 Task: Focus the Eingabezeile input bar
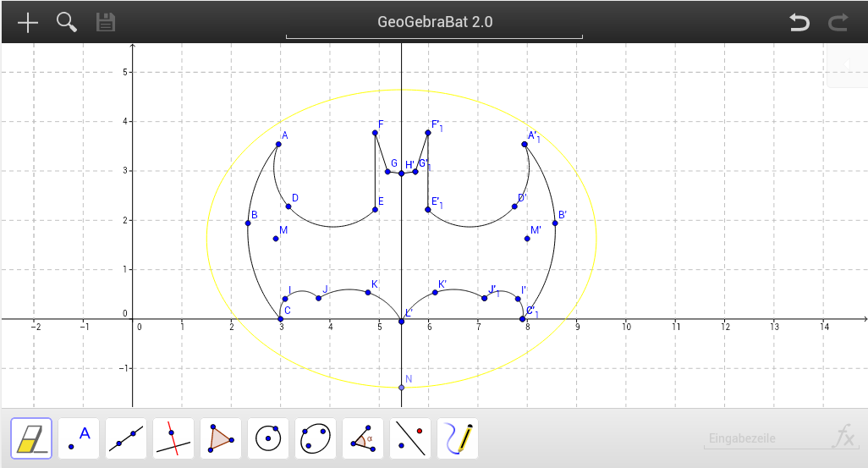(x=761, y=439)
